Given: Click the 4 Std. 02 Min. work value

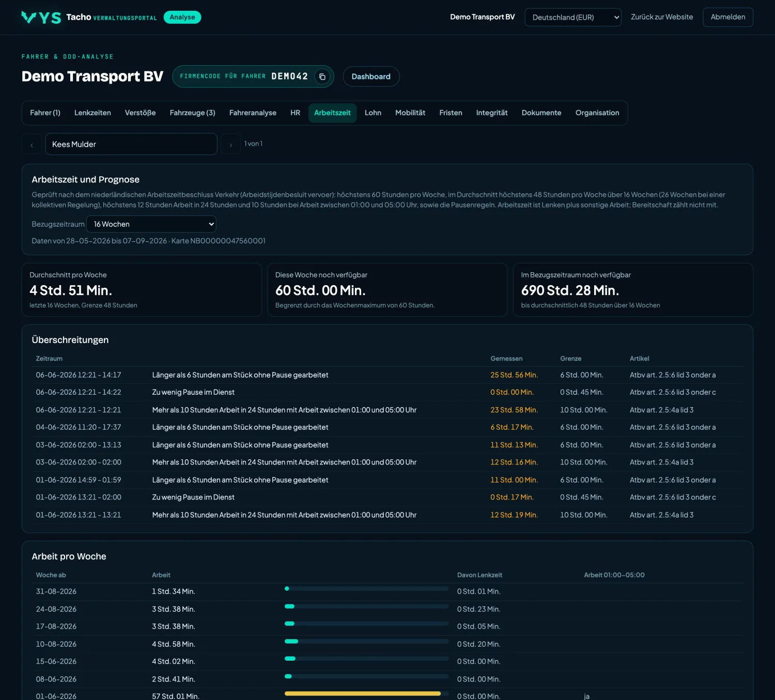Looking at the screenshot, I should click(x=173, y=662).
